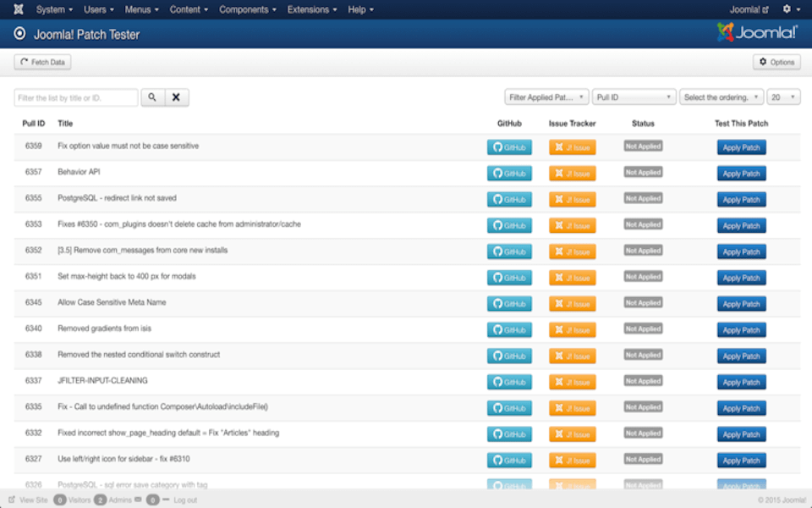This screenshot has height=508, width=812.
Task: Open GitHub for pull 6359
Action: click(x=509, y=147)
